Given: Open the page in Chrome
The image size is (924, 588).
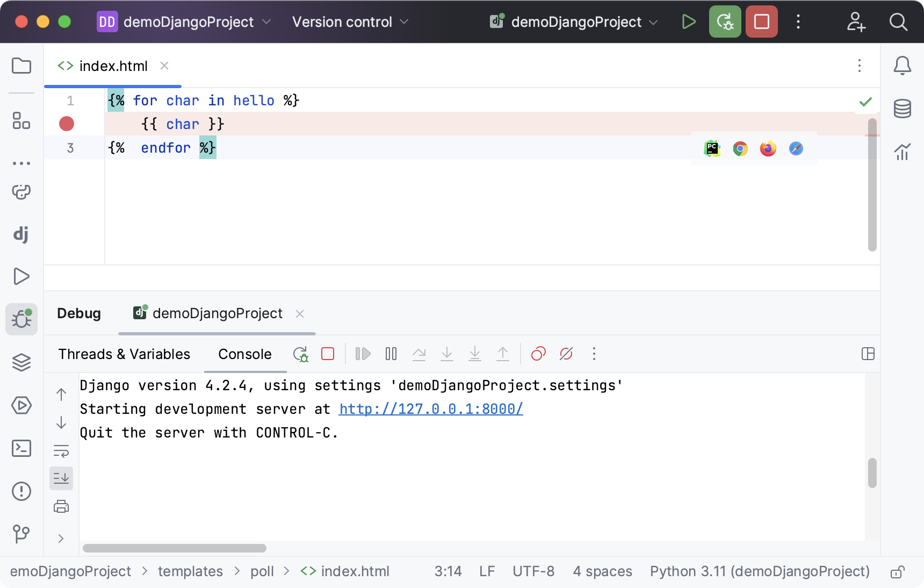Looking at the screenshot, I should 740,148.
